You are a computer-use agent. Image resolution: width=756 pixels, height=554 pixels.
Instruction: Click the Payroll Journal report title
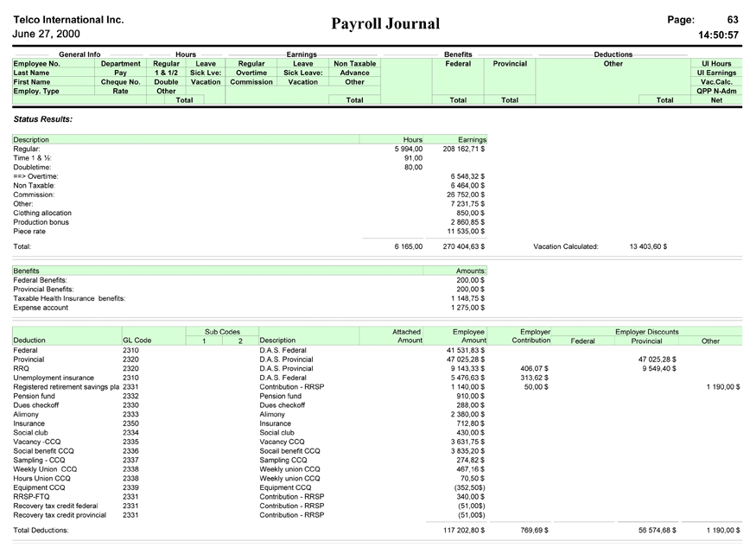coord(384,24)
